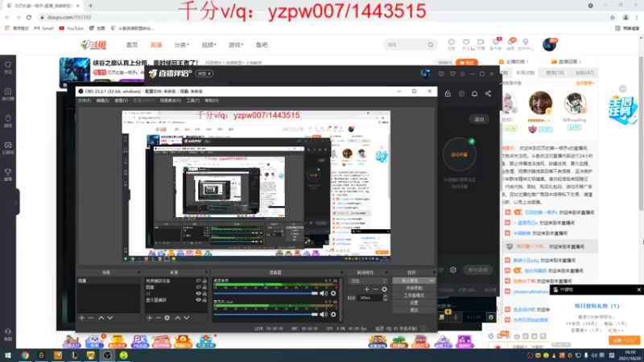Open the 场景集合(S) menu in OBS

tap(171, 101)
